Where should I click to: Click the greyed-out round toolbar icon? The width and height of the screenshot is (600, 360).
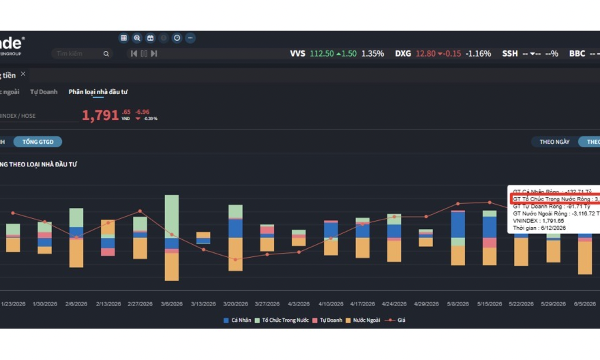[x=164, y=38]
